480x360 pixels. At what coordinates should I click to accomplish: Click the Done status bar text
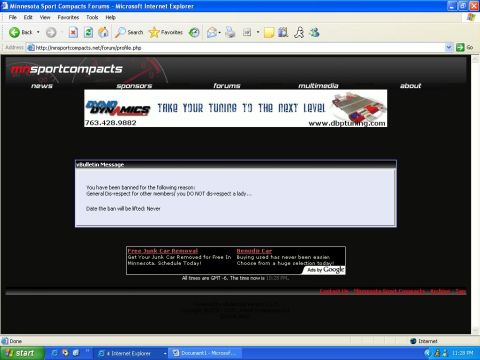pyautogui.click(x=16, y=341)
